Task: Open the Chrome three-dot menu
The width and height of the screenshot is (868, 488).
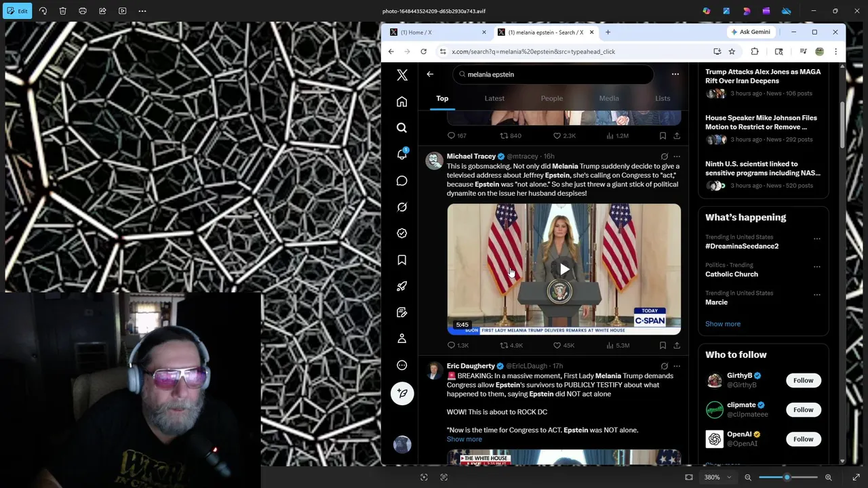Action: coord(835,52)
